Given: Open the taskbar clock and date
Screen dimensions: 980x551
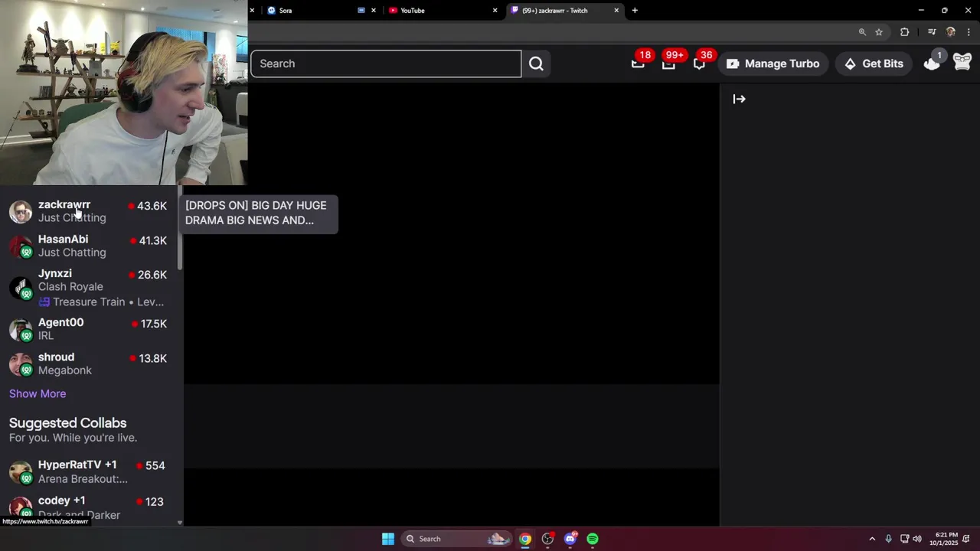Looking at the screenshot, I should pos(943,539).
